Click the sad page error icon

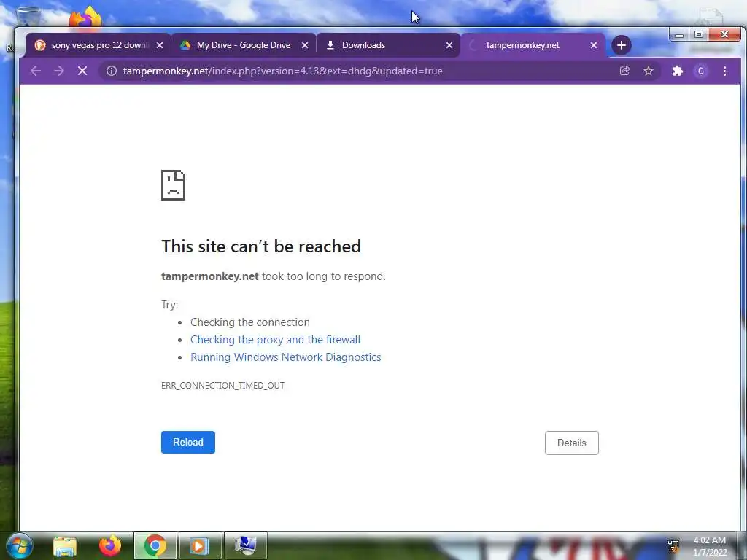coord(173,185)
